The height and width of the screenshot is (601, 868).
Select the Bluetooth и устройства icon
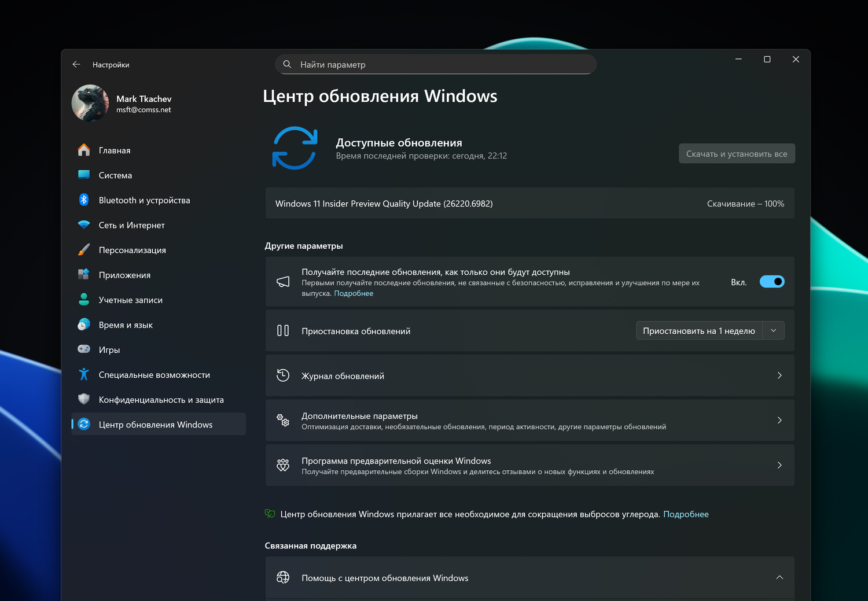pos(84,200)
